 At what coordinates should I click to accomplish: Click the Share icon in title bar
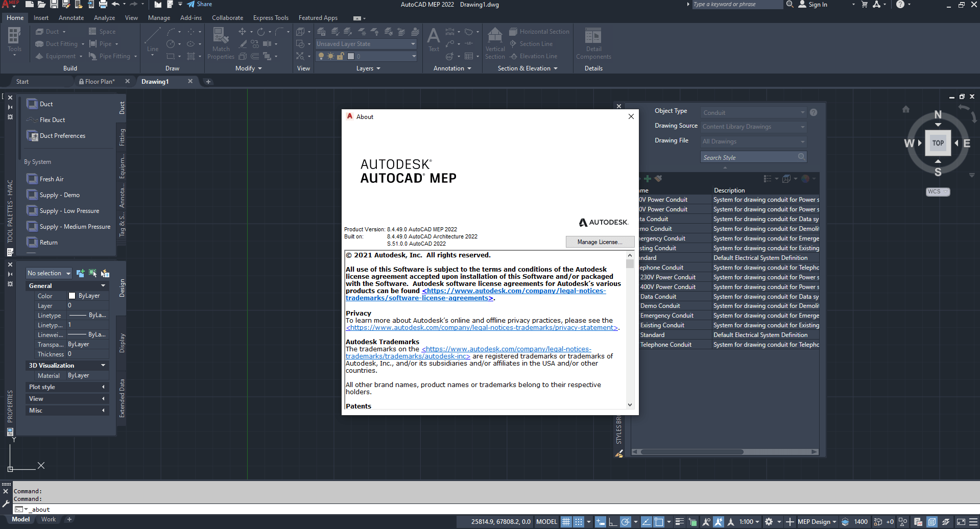pyautogui.click(x=199, y=4)
